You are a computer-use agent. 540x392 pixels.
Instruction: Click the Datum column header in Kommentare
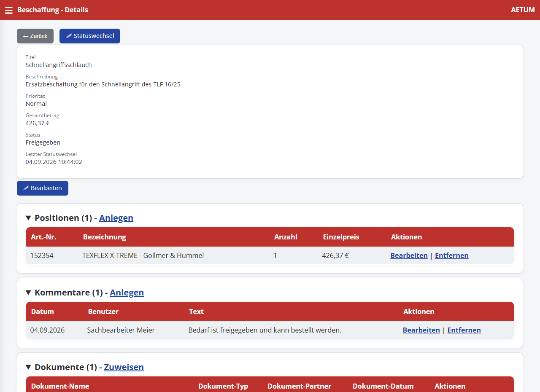click(x=43, y=311)
